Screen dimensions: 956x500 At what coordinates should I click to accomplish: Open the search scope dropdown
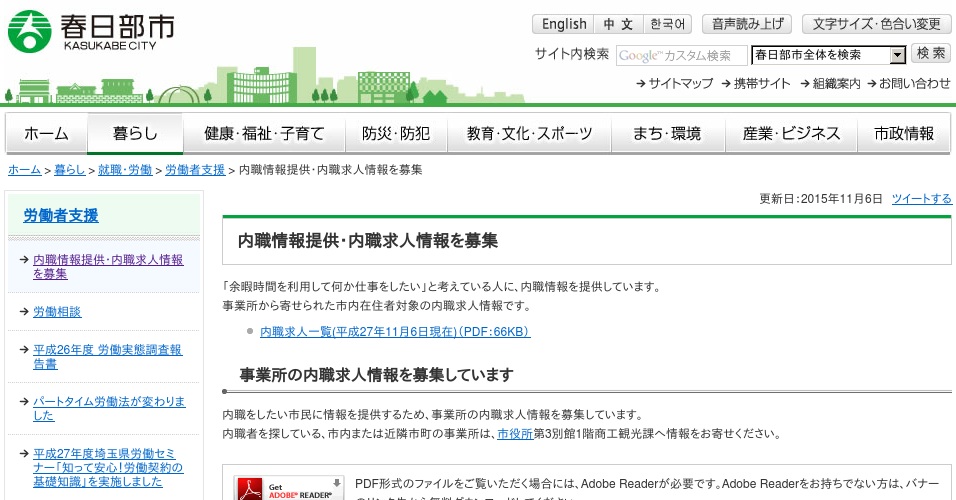point(897,55)
